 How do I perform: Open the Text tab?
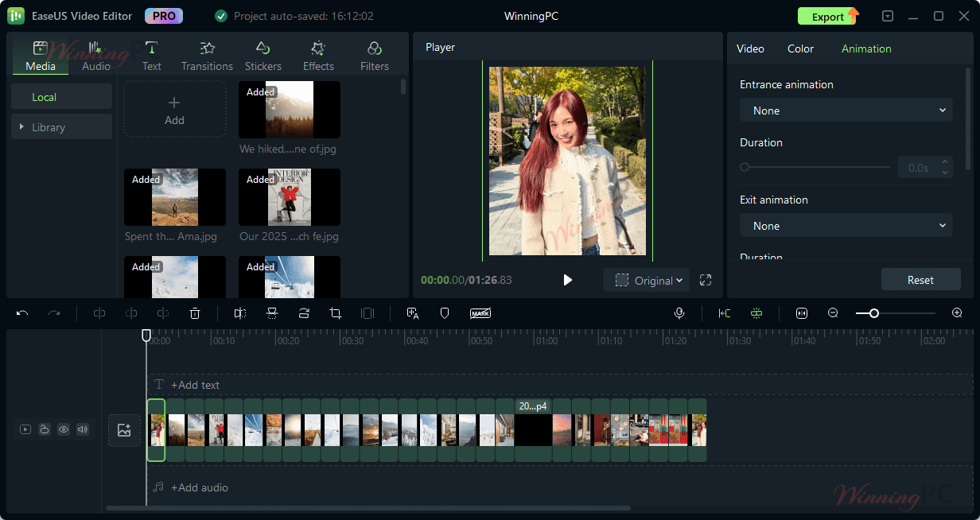[151, 56]
